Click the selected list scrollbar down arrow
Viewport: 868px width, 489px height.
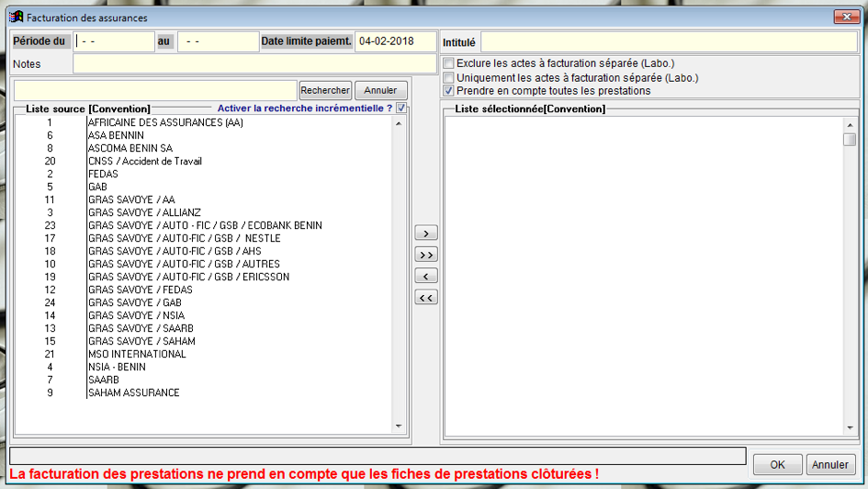(x=850, y=428)
